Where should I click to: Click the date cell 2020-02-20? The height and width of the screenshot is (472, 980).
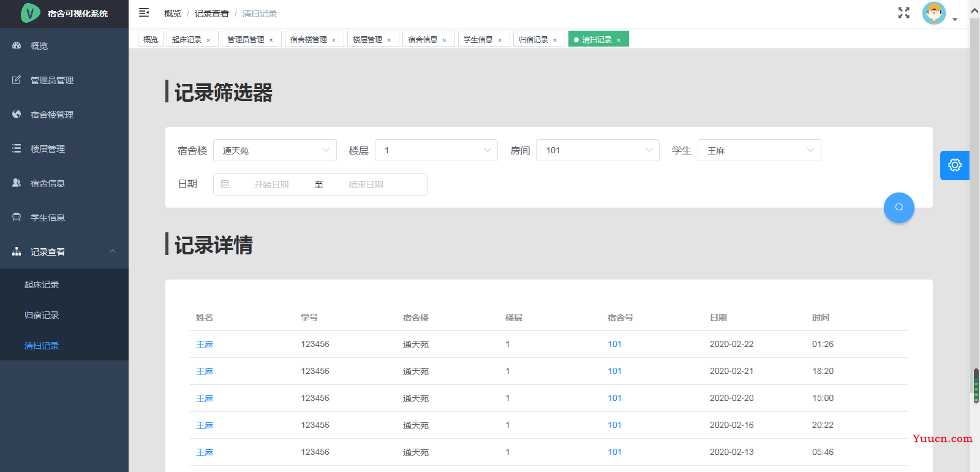pos(731,398)
